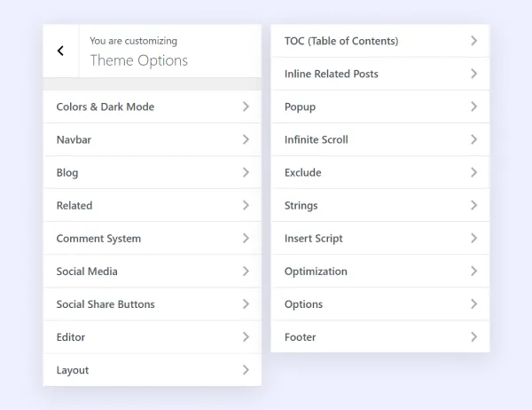
Task: Click the back arrow in the header
Action: tap(60, 51)
